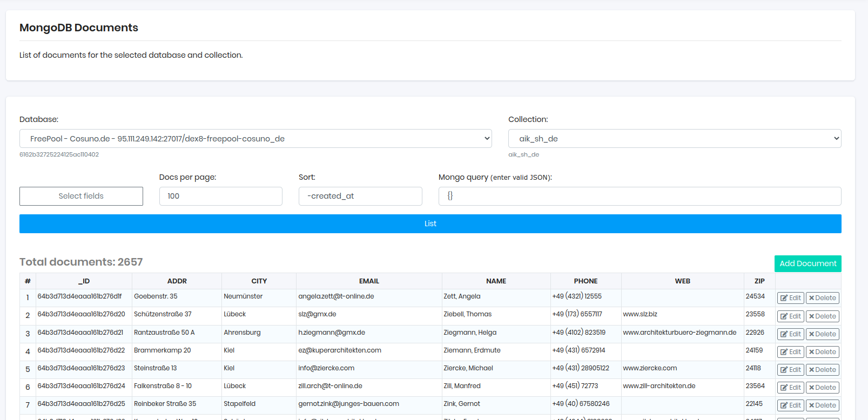The height and width of the screenshot is (420, 868).
Task: Open the Database dropdown selector
Action: pyautogui.click(x=255, y=139)
